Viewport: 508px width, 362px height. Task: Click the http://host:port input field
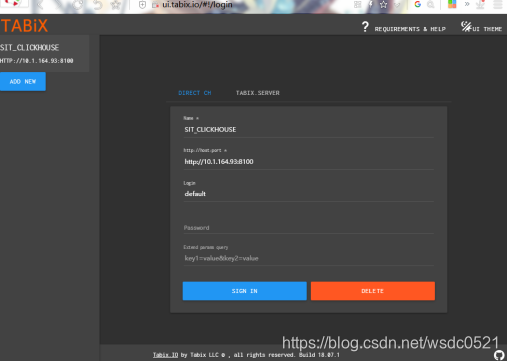pyautogui.click(x=308, y=162)
